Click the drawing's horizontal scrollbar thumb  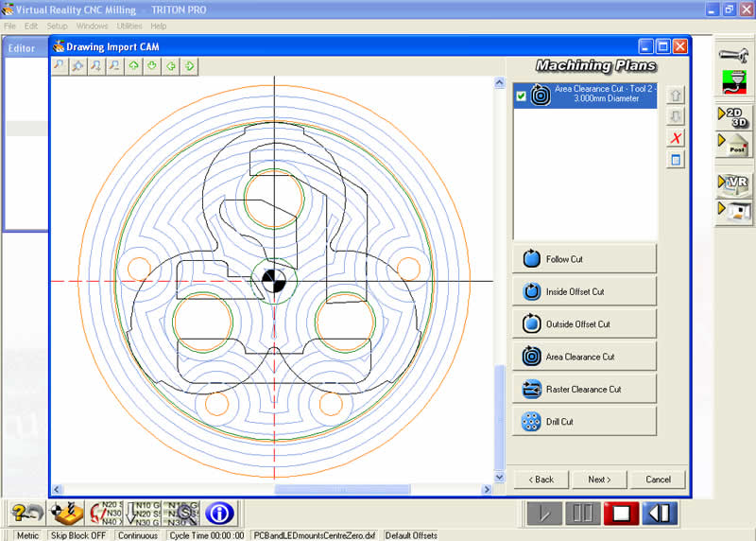[301, 490]
